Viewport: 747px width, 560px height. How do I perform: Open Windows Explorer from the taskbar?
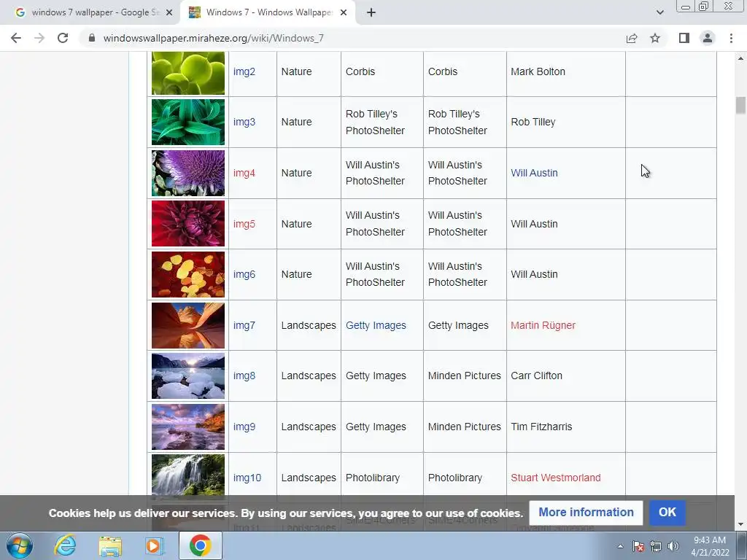click(x=110, y=545)
